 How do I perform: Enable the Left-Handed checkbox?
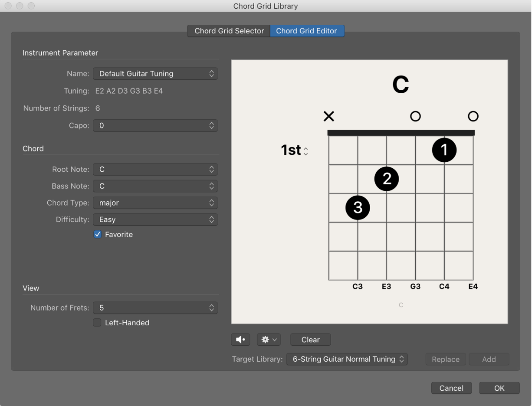97,322
